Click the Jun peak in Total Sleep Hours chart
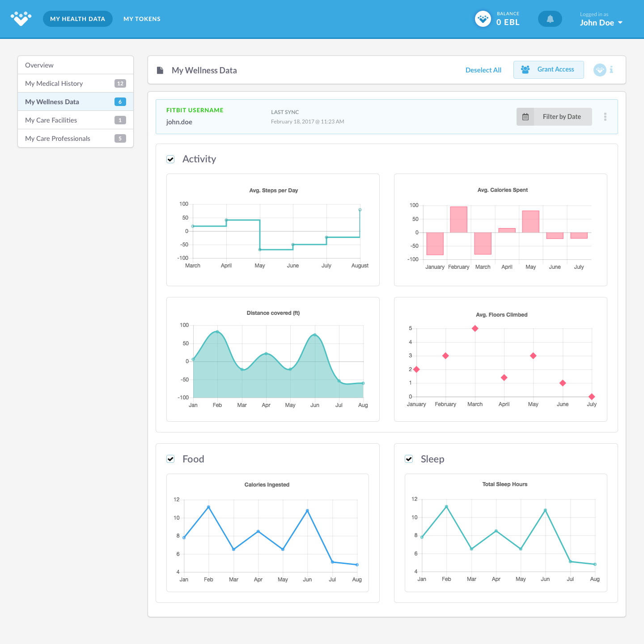The image size is (644, 644). pyautogui.click(x=545, y=510)
